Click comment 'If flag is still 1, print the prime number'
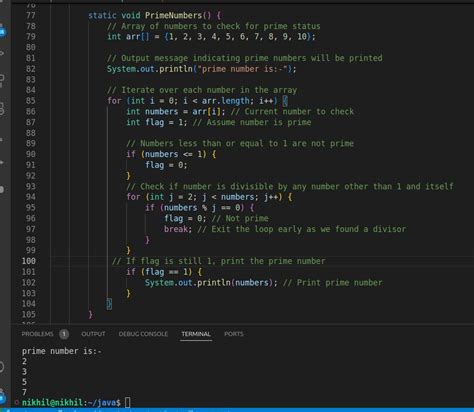Screen dimensions: 474x412 [219, 261]
